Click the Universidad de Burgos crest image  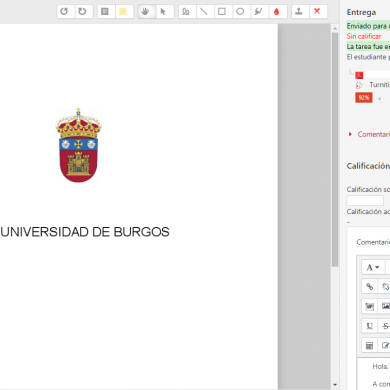coord(78,145)
